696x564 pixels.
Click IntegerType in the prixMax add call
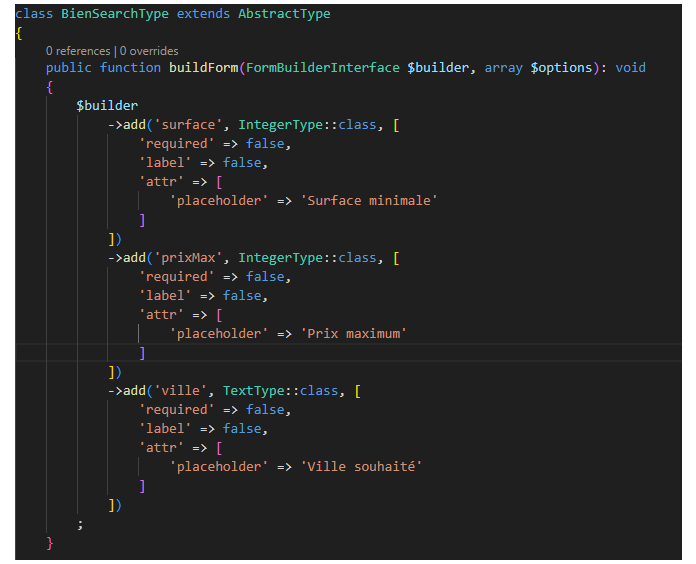(x=281, y=258)
